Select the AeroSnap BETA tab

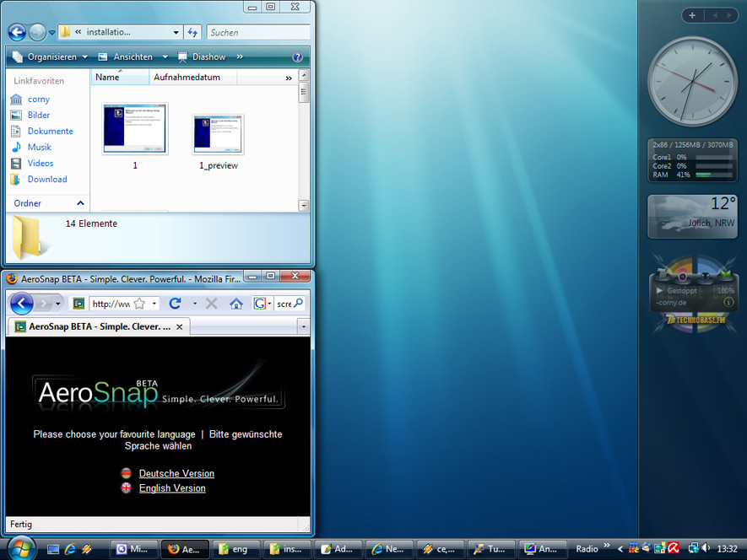[99, 326]
